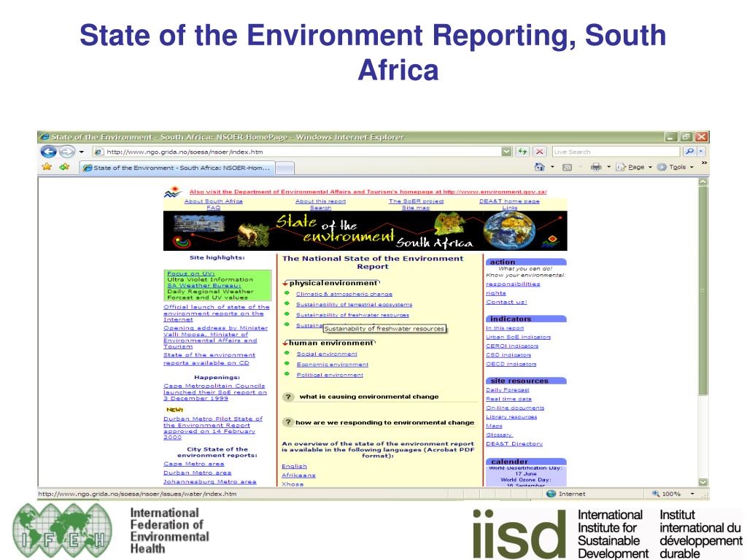The height and width of the screenshot is (560, 747).
Task: Open the recent pages dropdown beside Forward
Action: coord(82,152)
